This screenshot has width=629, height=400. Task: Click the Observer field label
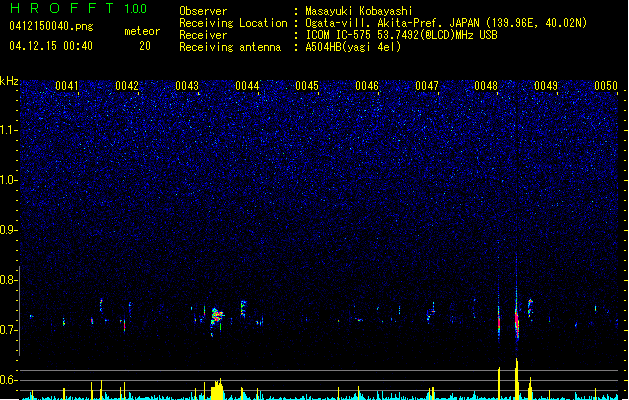tap(203, 11)
